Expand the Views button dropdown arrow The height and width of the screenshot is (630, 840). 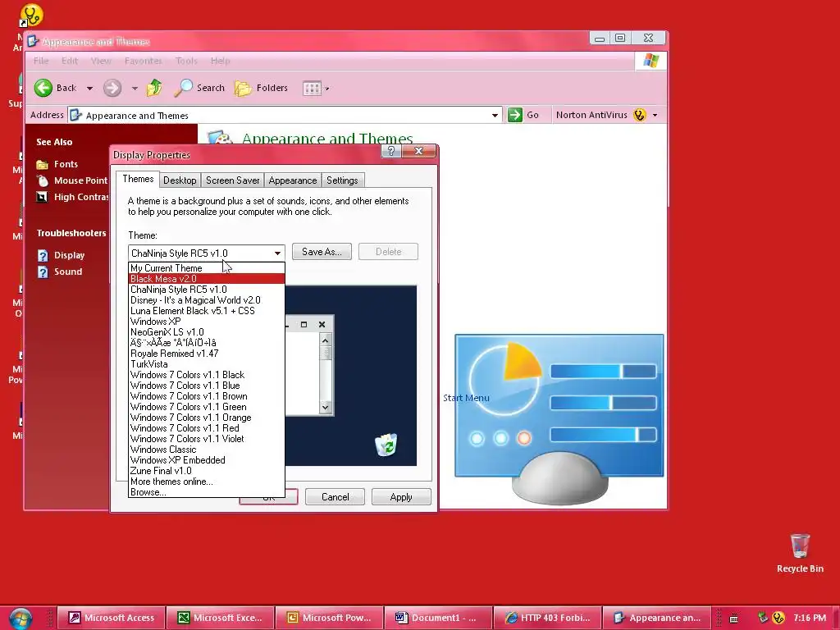click(326, 89)
